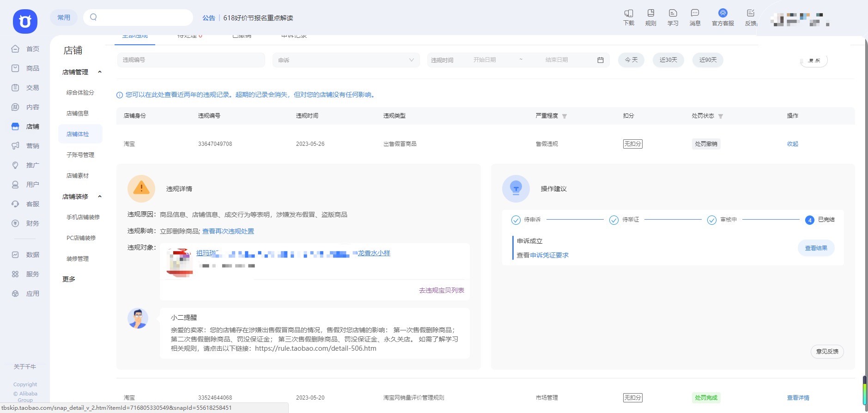This screenshot has width=868, height=413.
Task: Click the 查看结果 button
Action: click(816, 248)
